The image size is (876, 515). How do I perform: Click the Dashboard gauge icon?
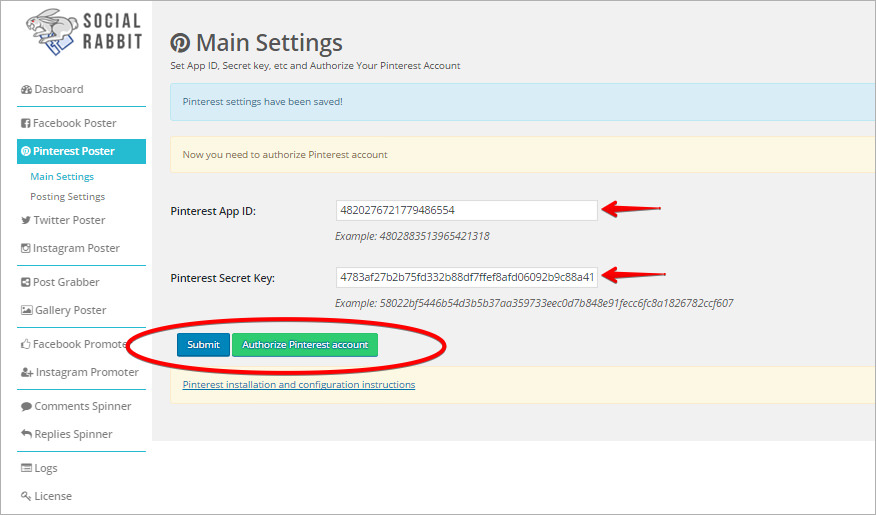pos(26,89)
